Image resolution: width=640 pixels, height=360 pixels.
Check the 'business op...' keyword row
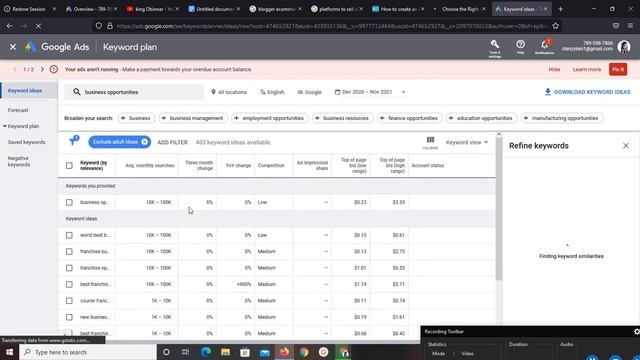(x=69, y=202)
